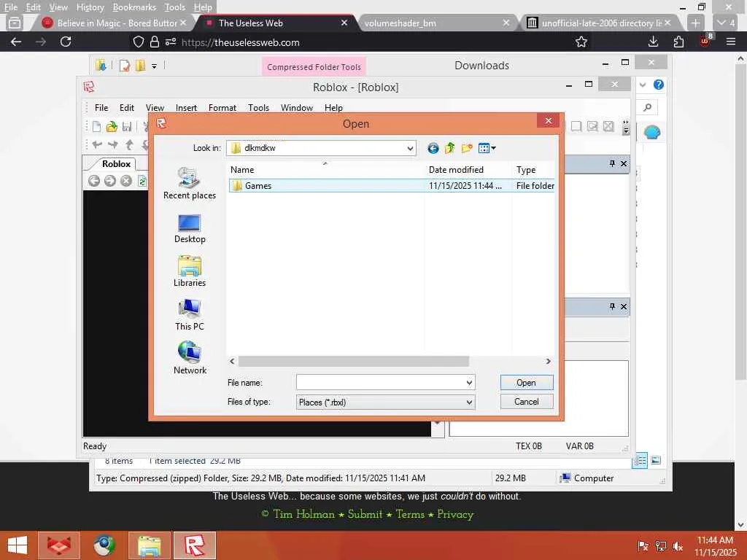Open Roblox Insert menu

click(186, 108)
